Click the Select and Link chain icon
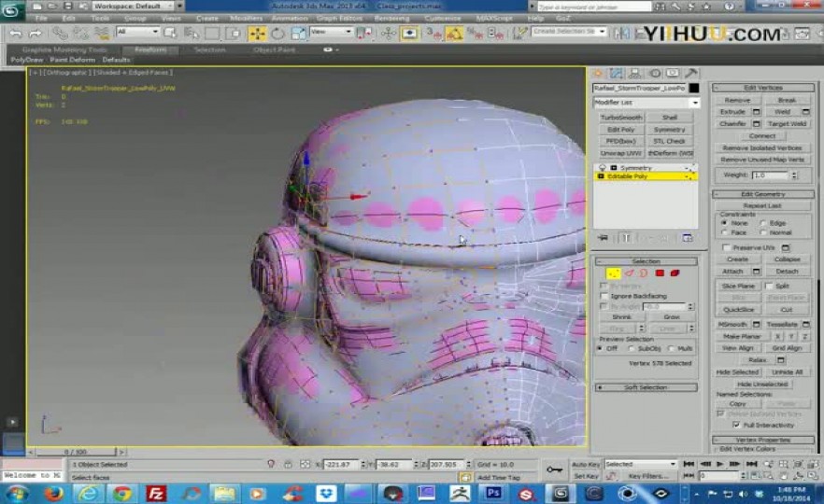Image resolution: width=824 pixels, height=504 pixels. point(61,34)
